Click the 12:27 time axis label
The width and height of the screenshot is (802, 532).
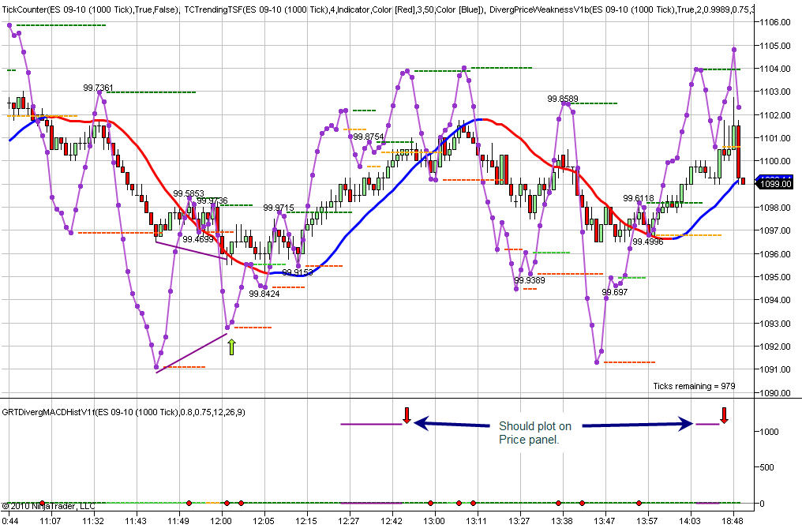pyautogui.click(x=349, y=521)
